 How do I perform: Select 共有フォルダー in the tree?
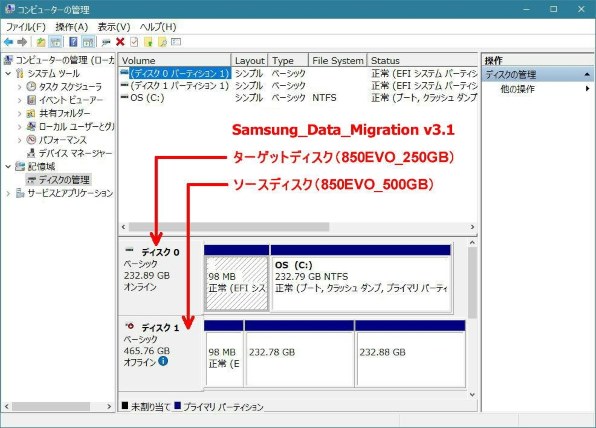65,113
